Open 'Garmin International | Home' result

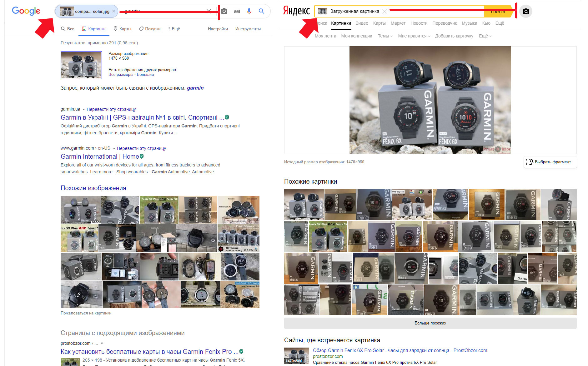click(x=100, y=156)
